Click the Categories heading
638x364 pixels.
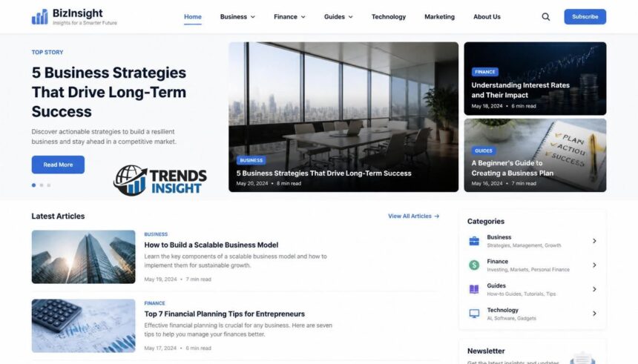click(x=486, y=221)
